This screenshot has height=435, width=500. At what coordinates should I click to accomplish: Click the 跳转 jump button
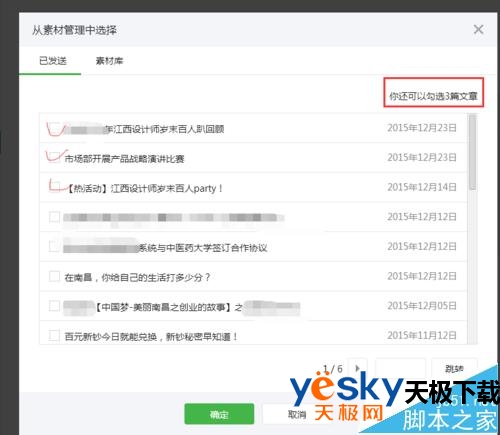pyautogui.click(x=454, y=368)
